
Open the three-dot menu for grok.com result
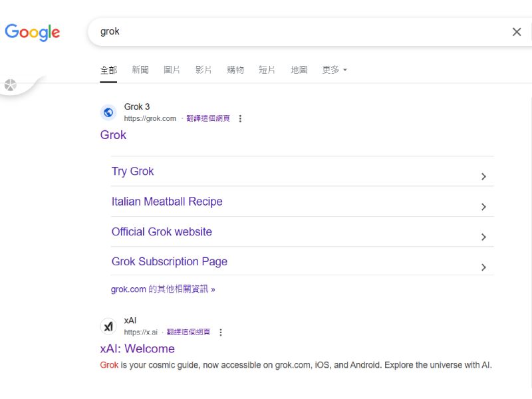[x=240, y=118]
